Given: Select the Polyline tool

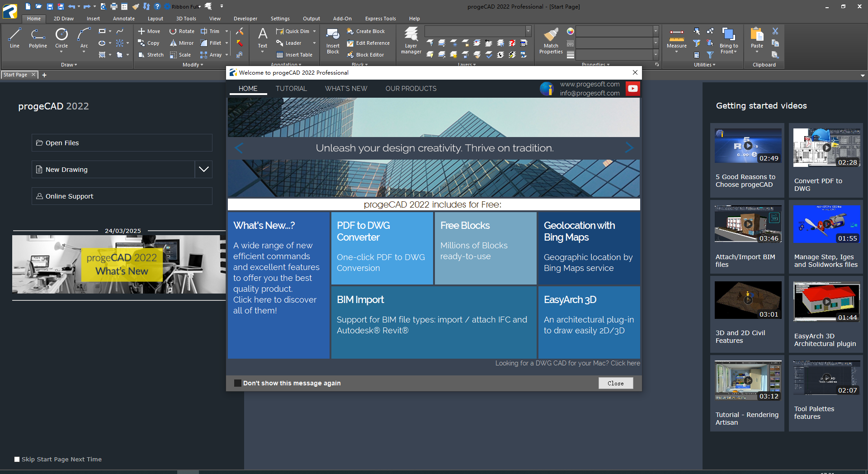Looking at the screenshot, I should (38, 38).
